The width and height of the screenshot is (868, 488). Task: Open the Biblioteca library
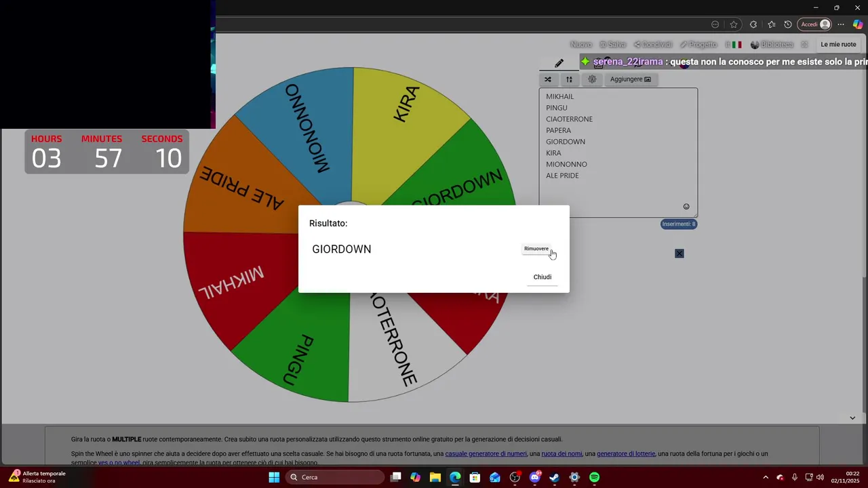coord(772,45)
